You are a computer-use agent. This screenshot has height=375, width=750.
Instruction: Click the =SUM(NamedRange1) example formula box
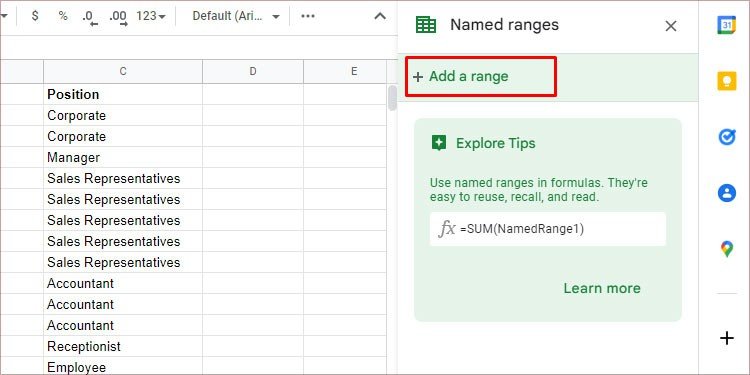(x=548, y=229)
